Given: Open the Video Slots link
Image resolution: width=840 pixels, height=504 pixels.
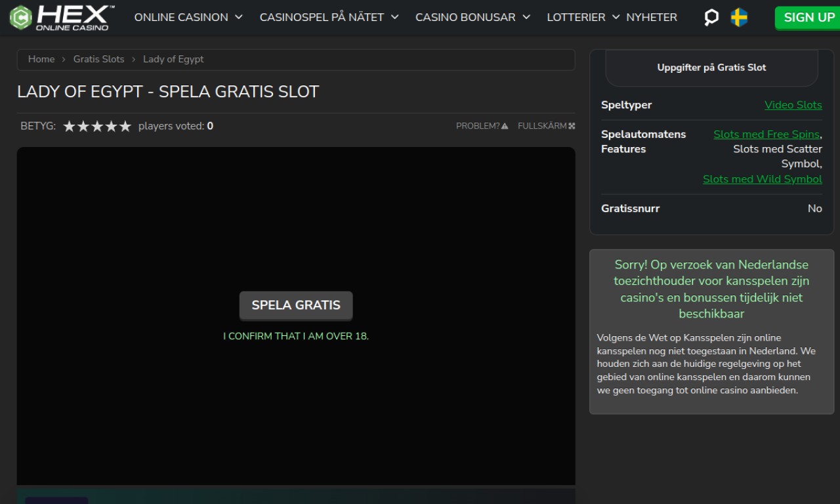Looking at the screenshot, I should tap(793, 105).
